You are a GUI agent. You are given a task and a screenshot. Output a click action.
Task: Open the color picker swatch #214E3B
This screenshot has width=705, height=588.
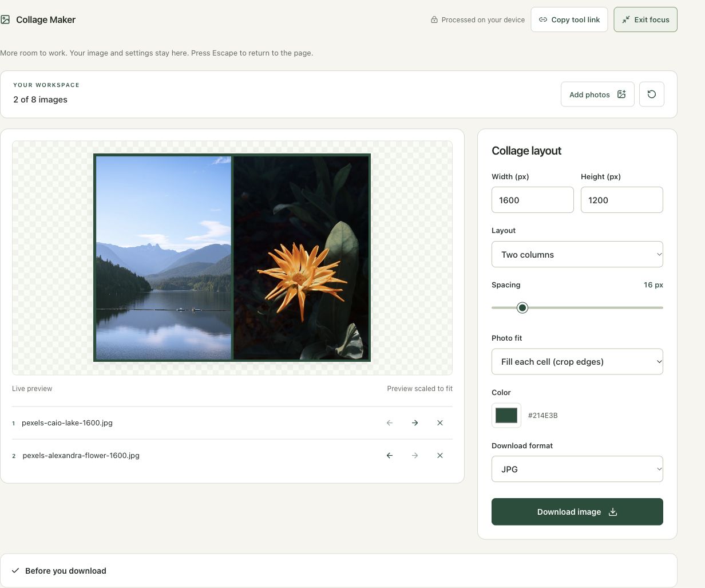506,416
